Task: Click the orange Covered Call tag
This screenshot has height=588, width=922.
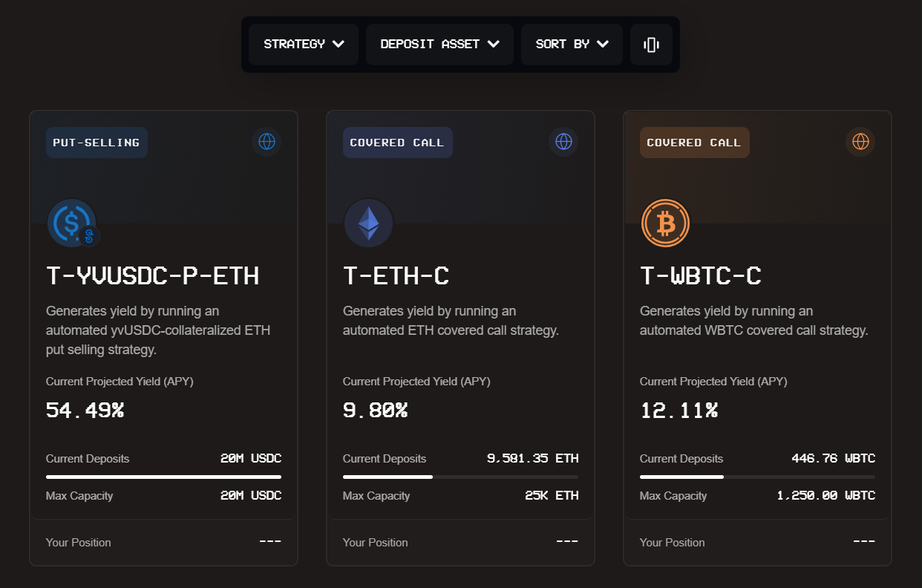Action: tap(694, 143)
